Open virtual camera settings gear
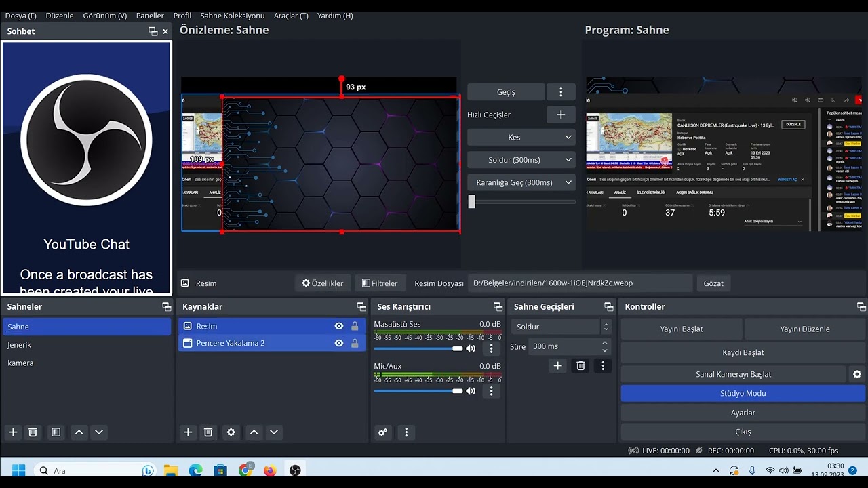 (x=857, y=374)
